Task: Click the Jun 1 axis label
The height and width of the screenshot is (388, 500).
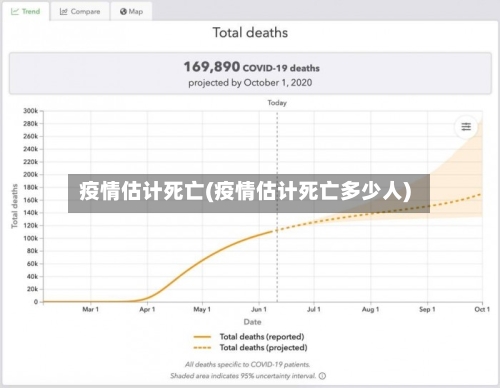Action: [259, 310]
